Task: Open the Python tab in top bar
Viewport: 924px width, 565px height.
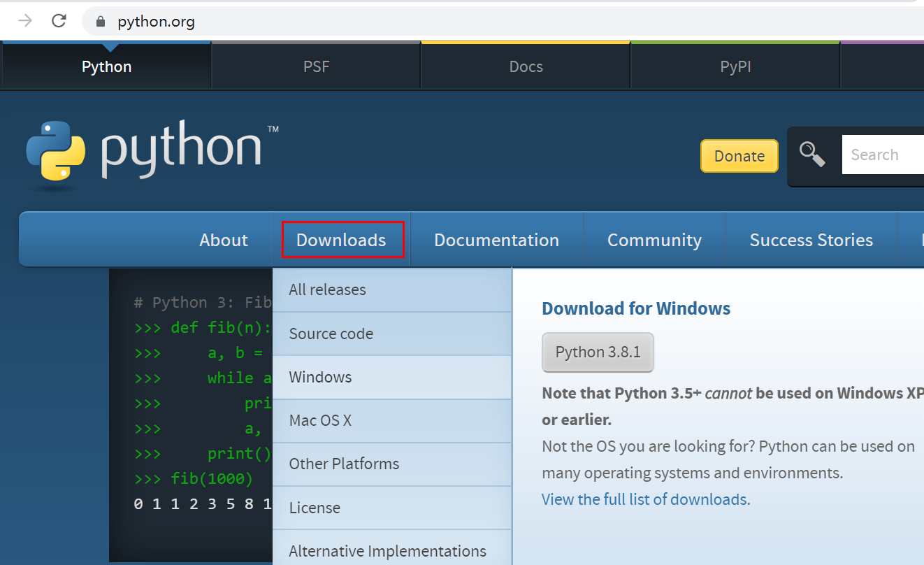Action: coord(106,66)
